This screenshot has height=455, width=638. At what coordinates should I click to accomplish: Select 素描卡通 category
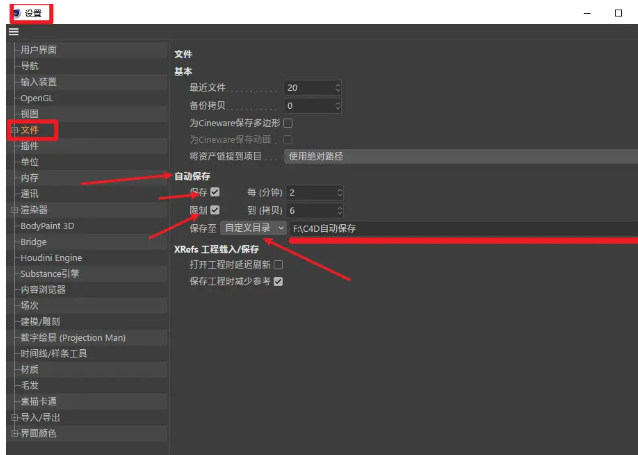click(38, 401)
